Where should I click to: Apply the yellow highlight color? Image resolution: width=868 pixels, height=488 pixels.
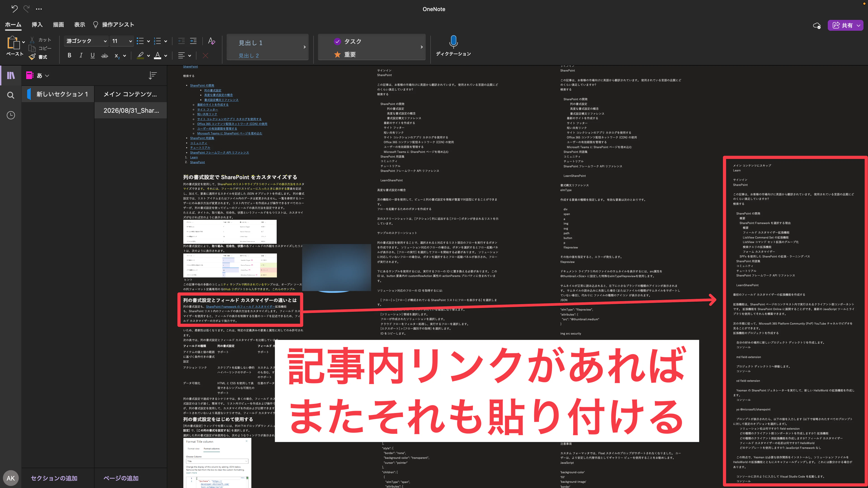pyautogui.click(x=141, y=56)
